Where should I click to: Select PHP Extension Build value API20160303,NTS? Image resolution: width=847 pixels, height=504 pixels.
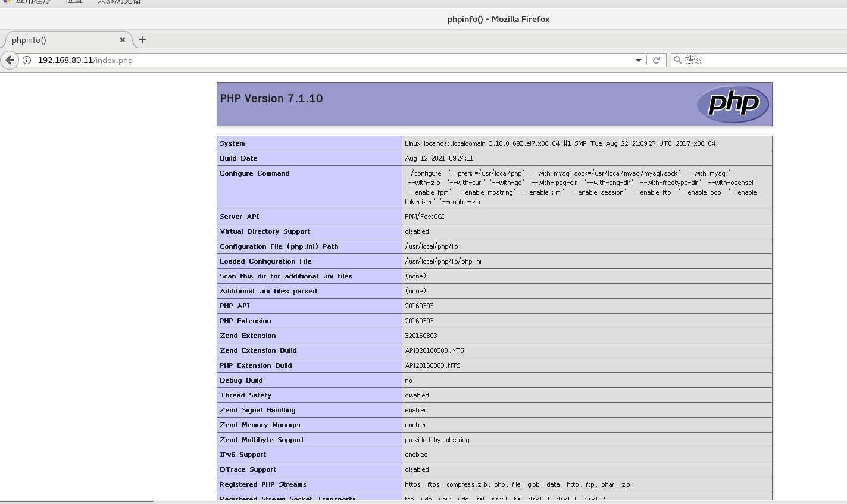tap(433, 365)
